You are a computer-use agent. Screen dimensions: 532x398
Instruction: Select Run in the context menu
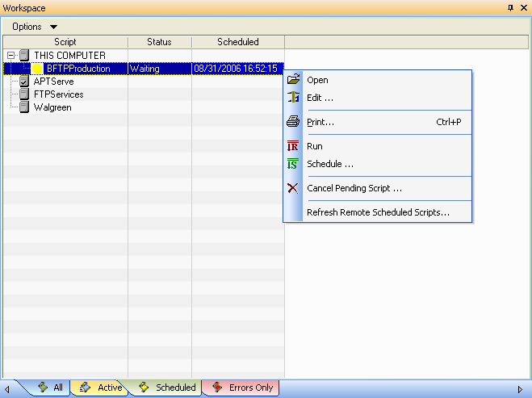tap(377, 146)
